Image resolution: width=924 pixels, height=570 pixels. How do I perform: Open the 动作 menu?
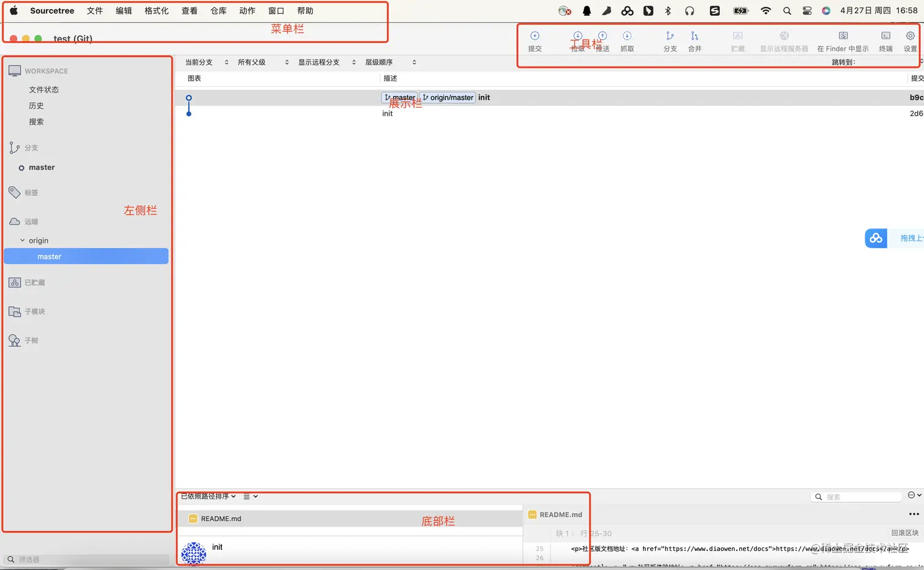[248, 11]
